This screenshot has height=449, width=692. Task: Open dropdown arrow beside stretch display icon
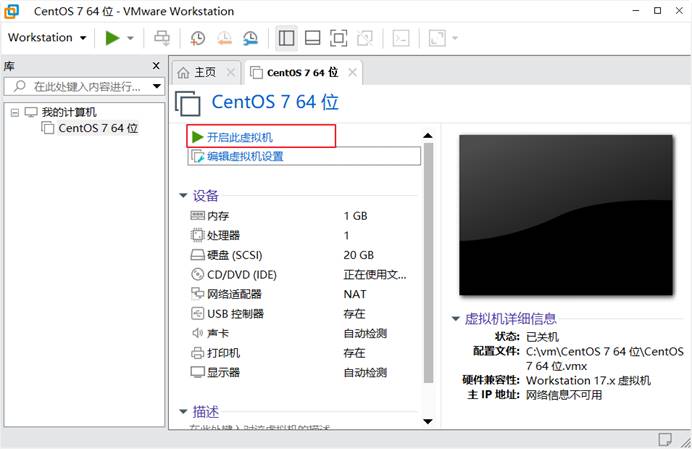click(455, 38)
